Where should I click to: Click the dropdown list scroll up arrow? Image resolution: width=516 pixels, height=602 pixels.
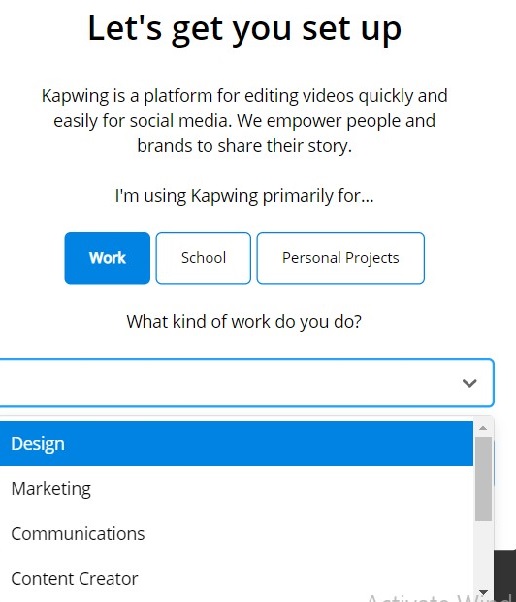point(483,428)
